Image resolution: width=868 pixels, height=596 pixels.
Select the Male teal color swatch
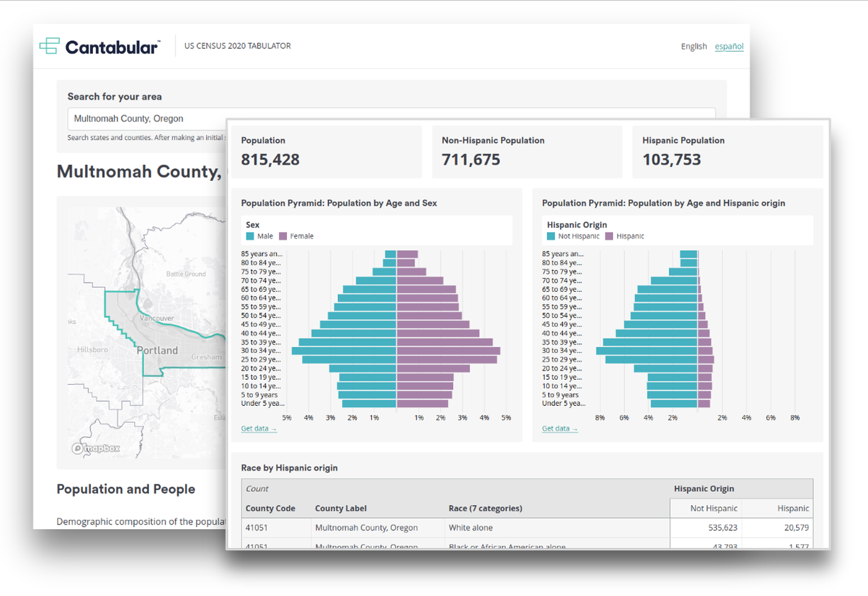pos(251,236)
